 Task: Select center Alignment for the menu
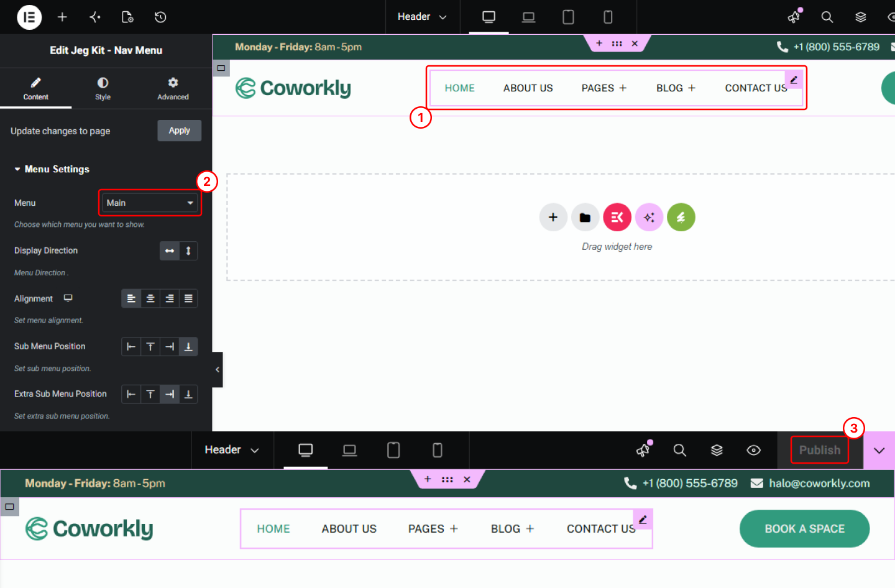pyautogui.click(x=150, y=298)
